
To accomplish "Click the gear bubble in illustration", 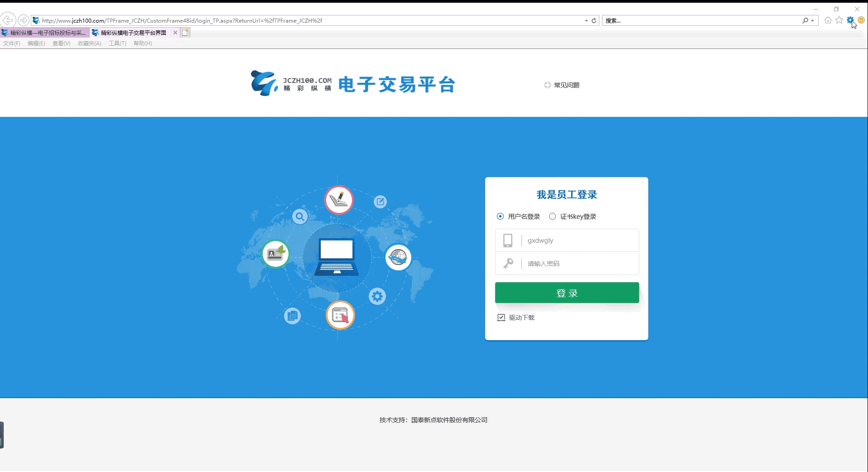I will point(377,297).
